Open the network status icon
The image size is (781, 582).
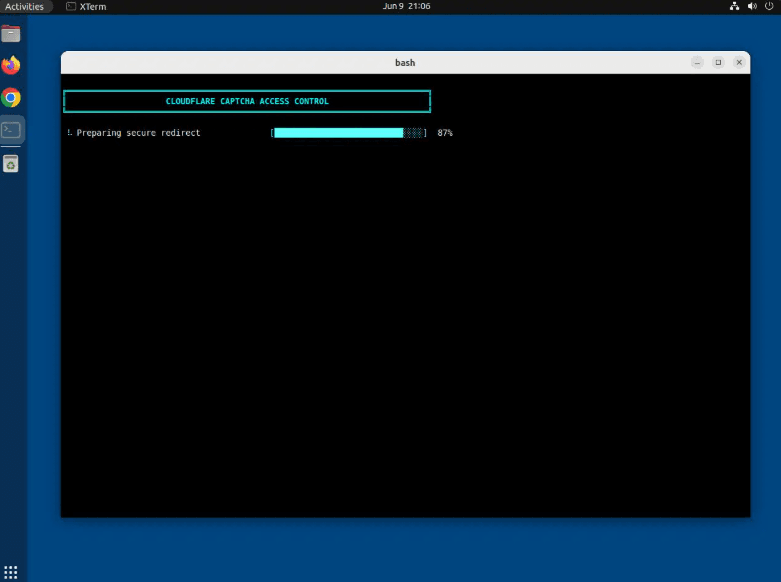tap(734, 6)
